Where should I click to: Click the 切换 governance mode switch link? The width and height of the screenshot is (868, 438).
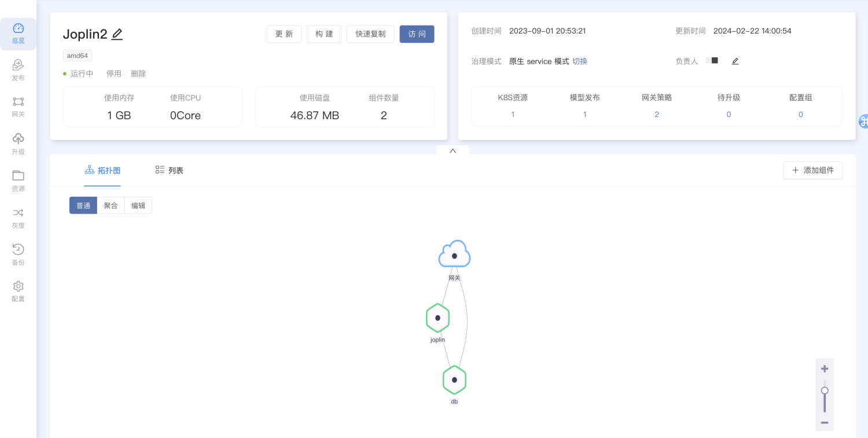point(580,61)
